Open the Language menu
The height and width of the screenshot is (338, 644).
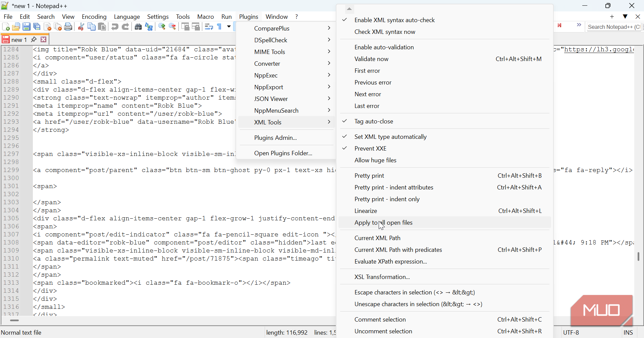(x=127, y=17)
